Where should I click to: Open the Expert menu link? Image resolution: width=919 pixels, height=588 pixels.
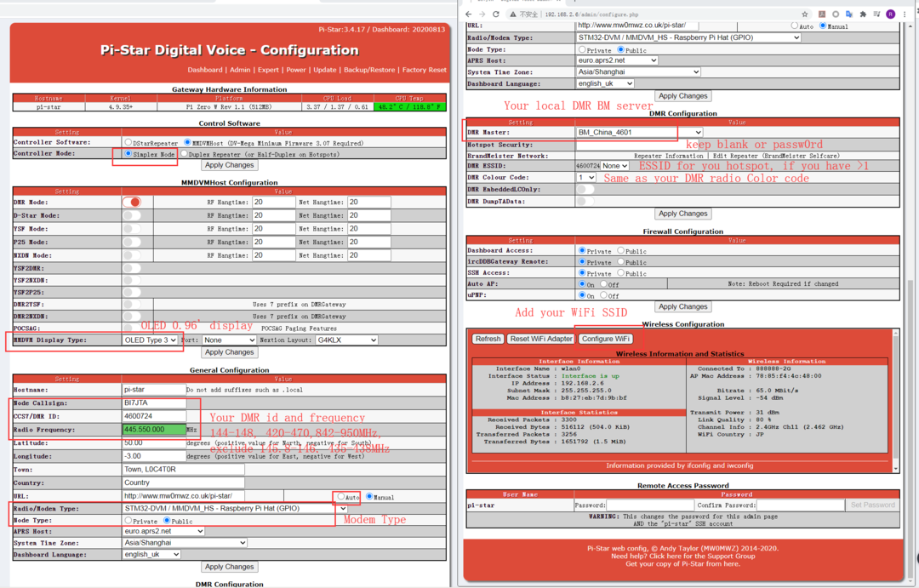(x=268, y=70)
